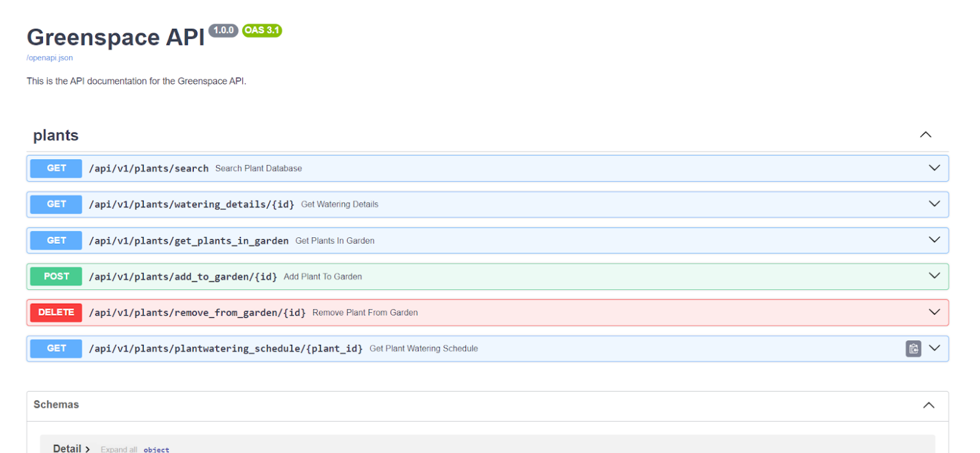Image resolution: width=980 pixels, height=453 pixels.
Task: Click the API documentation description sentence
Action: (136, 81)
